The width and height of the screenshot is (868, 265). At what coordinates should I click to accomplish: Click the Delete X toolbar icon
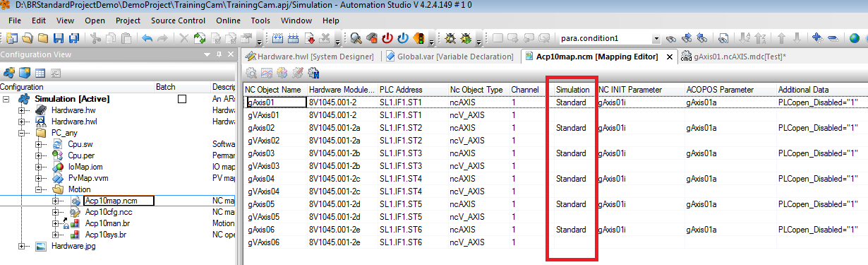tap(183, 38)
